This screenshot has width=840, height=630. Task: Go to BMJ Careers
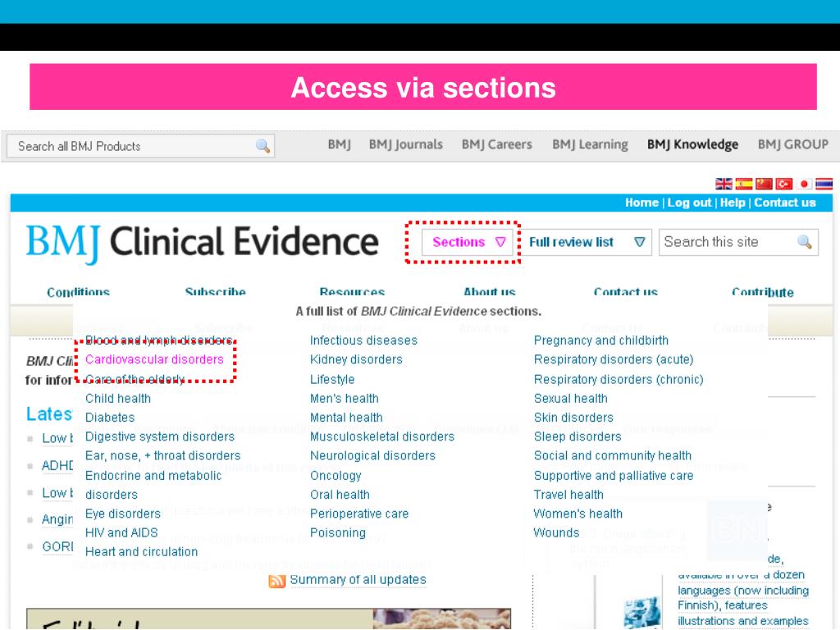(496, 144)
